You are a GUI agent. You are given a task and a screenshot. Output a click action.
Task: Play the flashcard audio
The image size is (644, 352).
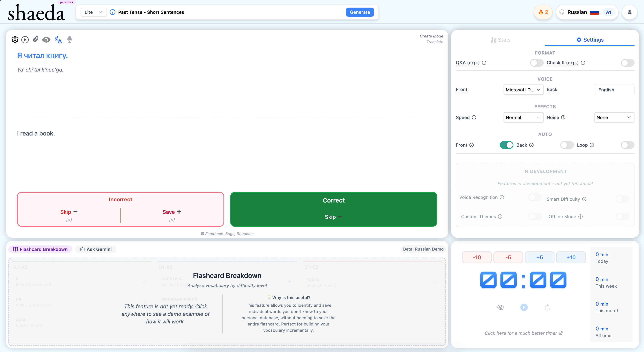pos(25,40)
